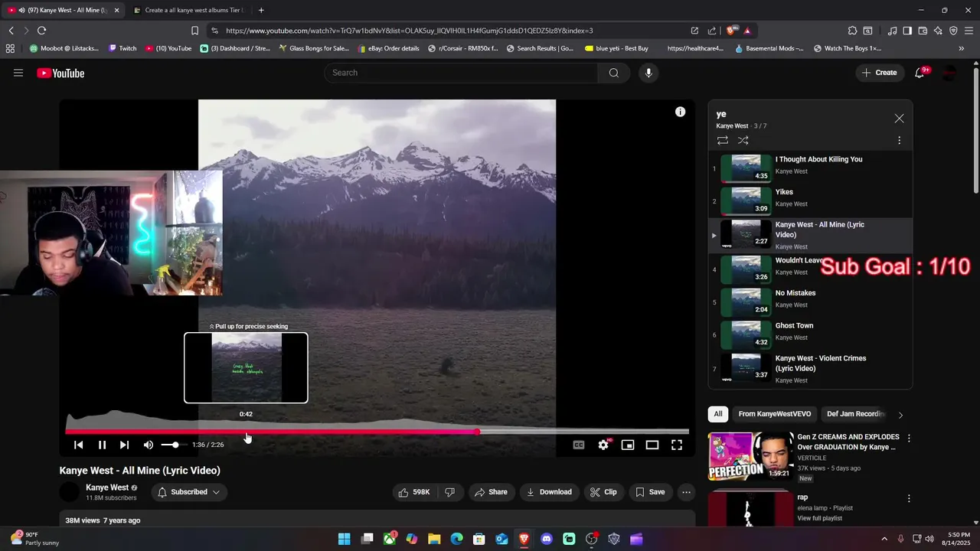Focus the YouTube search field

[x=461, y=73]
